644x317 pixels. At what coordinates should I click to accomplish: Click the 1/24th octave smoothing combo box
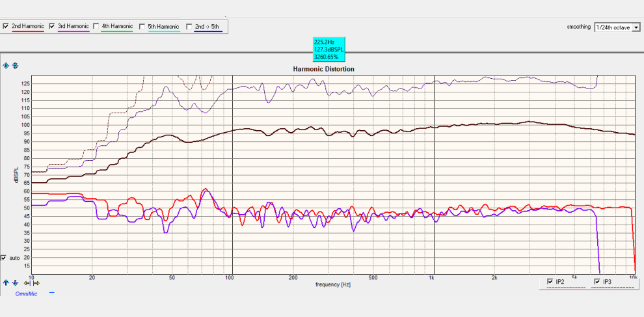click(617, 27)
